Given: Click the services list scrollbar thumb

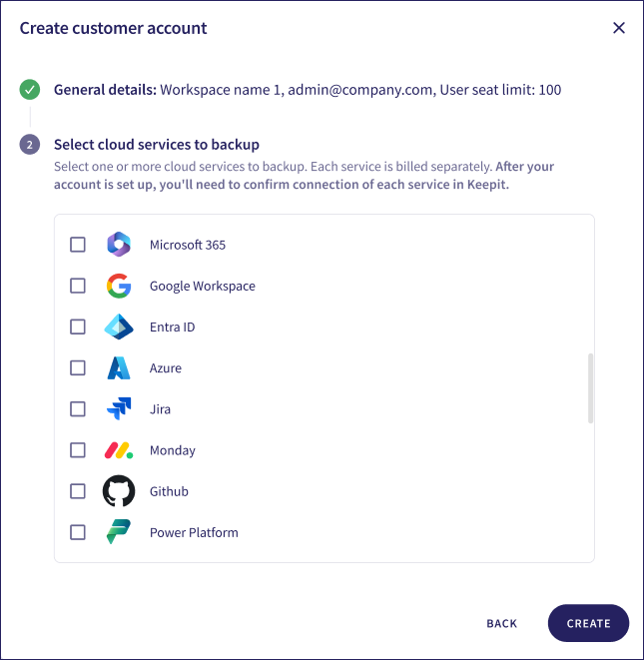Looking at the screenshot, I should click(x=590, y=388).
